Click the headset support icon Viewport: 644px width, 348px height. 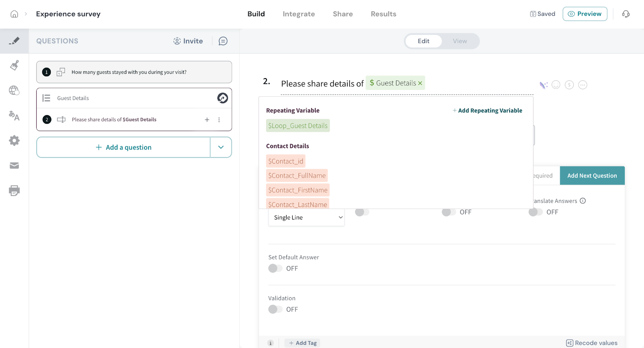tap(625, 14)
